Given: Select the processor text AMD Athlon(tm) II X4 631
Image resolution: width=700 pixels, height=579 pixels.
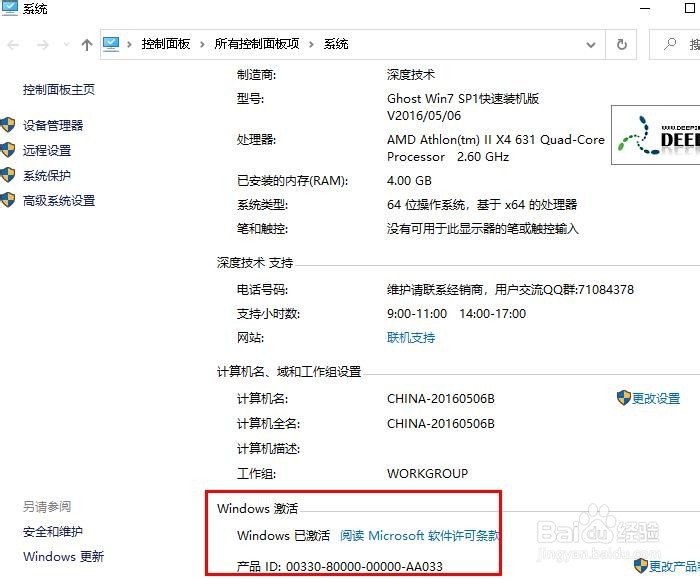Looking at the screenshot, I should pyautogui.click(x=461, y=140).
